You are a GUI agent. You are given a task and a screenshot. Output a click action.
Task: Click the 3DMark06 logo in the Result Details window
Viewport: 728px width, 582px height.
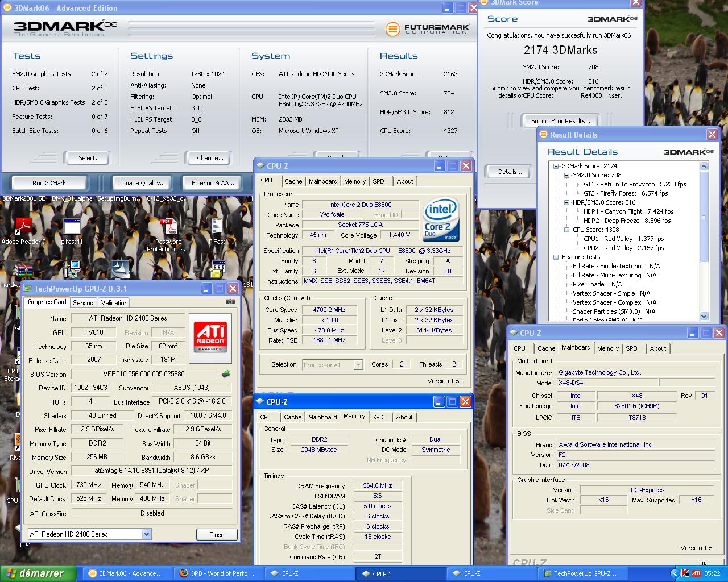click(688, 152)
